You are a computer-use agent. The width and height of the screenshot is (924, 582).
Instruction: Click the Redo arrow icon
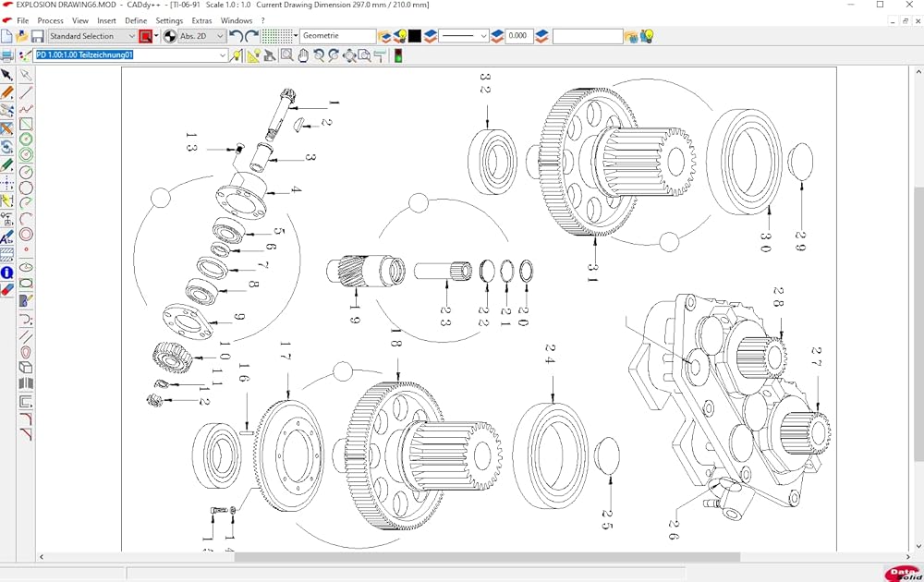point(251,36)
